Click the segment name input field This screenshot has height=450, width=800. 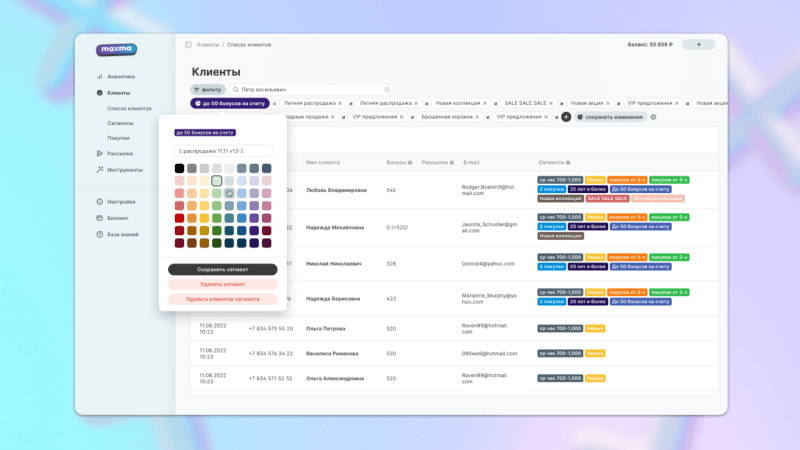[x=222, y=151]
